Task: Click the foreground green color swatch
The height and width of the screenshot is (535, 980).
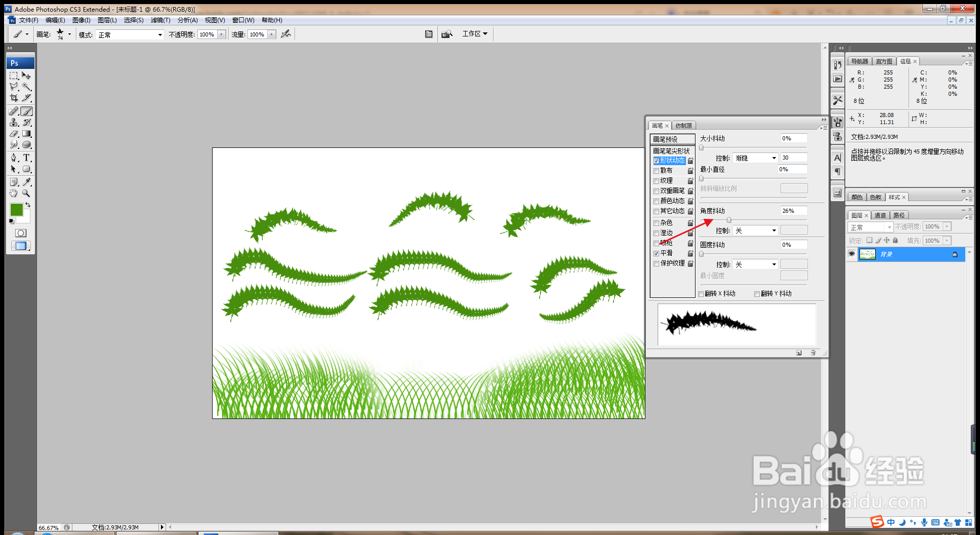Action: (x=17, y=209)
